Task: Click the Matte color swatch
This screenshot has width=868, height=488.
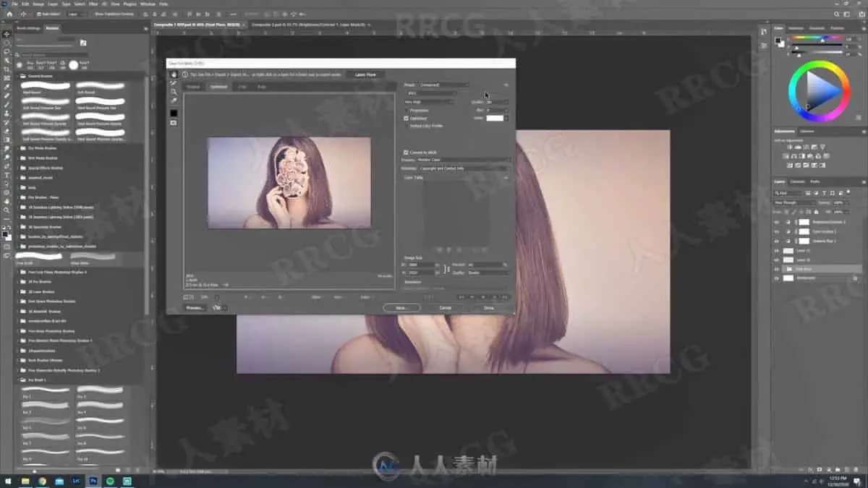Action: 495,118
